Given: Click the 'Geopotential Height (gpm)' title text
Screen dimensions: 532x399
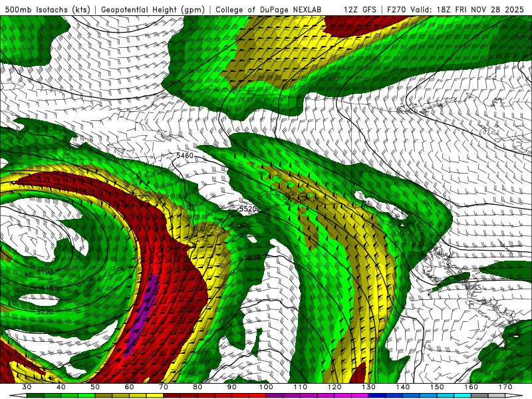Looking at the screenshot, I should (153, 9).
